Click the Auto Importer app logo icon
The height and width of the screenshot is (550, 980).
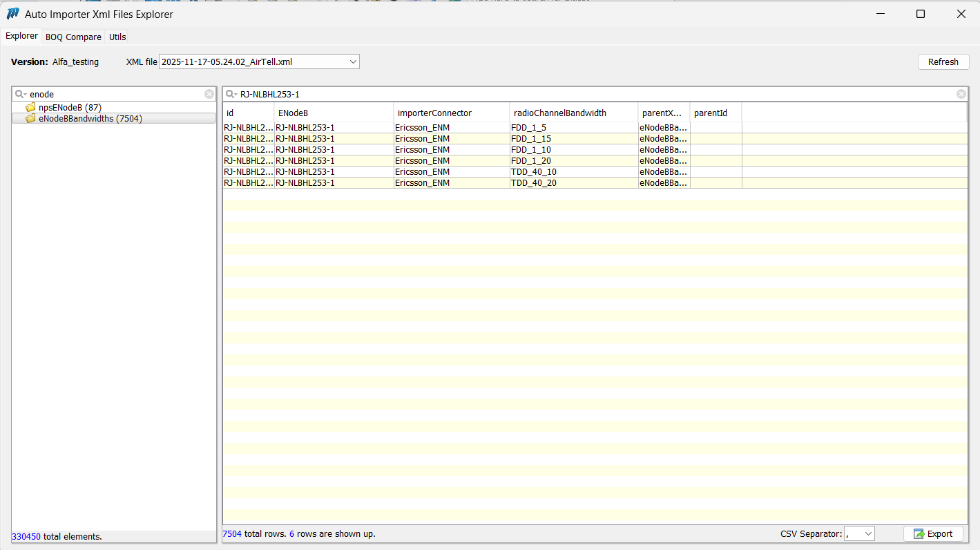(12, 14)
